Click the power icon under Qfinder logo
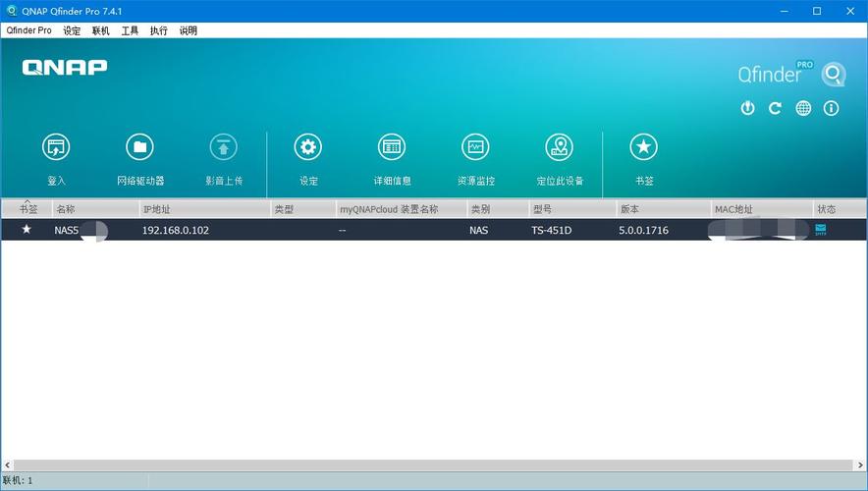Viewport: 868px width, 491px height. (748, 108)
